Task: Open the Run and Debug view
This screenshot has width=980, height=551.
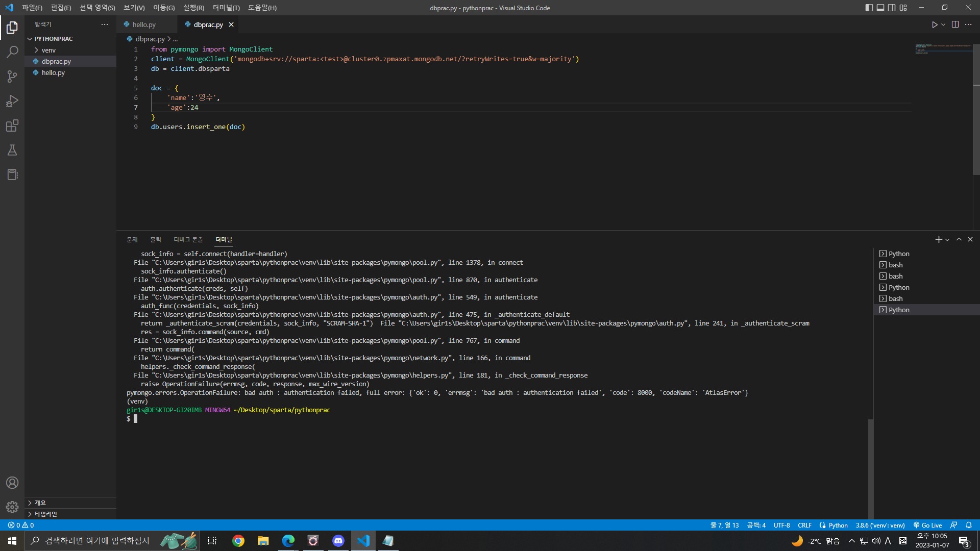Action: coord(12,101)
